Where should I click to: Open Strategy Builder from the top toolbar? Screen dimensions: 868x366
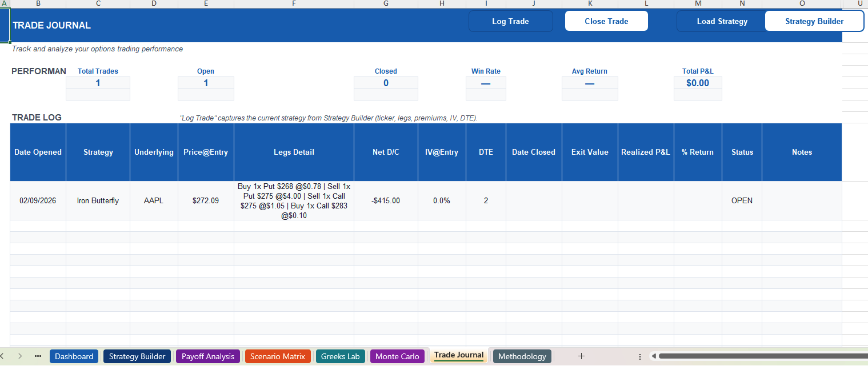814,21
